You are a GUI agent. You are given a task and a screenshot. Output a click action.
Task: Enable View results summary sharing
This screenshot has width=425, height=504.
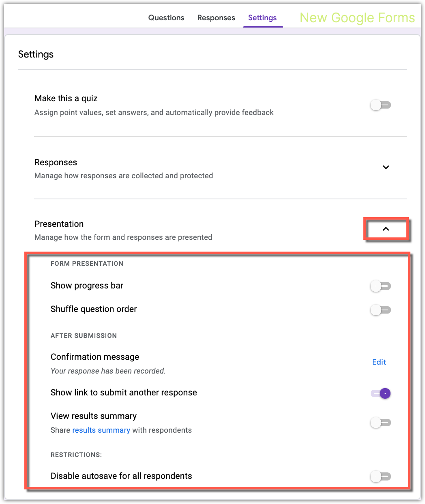point(380,423)
